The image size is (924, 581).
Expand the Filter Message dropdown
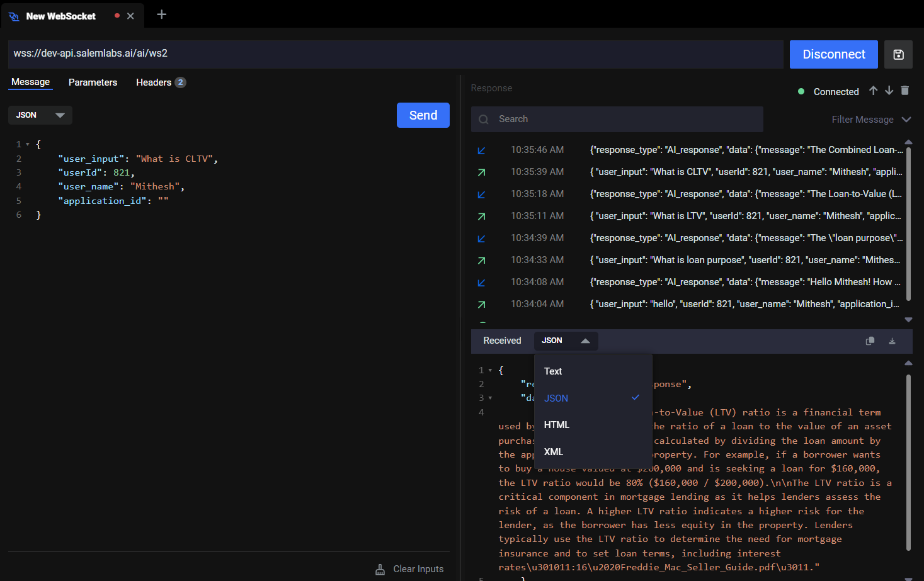click(871, 120)
